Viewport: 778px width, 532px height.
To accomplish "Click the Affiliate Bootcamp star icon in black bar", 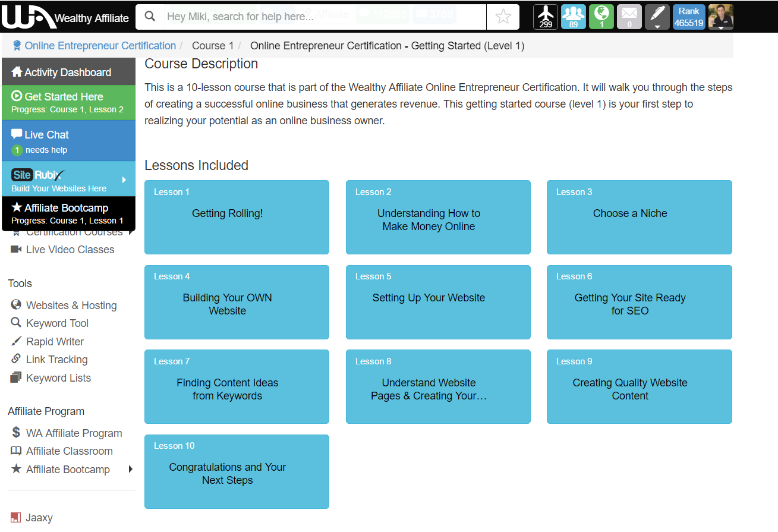I will click(17, 207).
